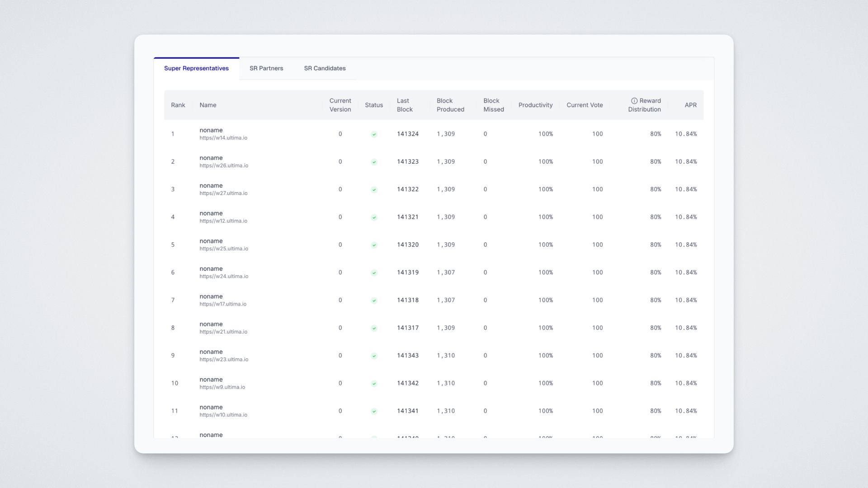Click the status checkmark in the w17.ultima.io row

(374, 300)
